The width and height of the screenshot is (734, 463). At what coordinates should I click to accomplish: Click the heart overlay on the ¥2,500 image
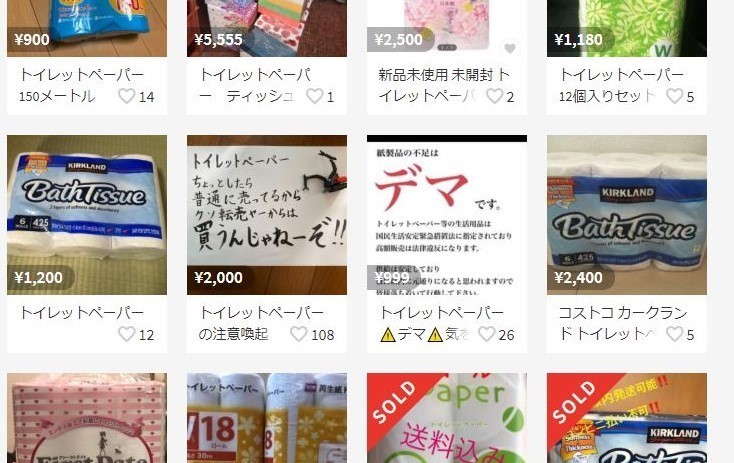coord(510,48)
